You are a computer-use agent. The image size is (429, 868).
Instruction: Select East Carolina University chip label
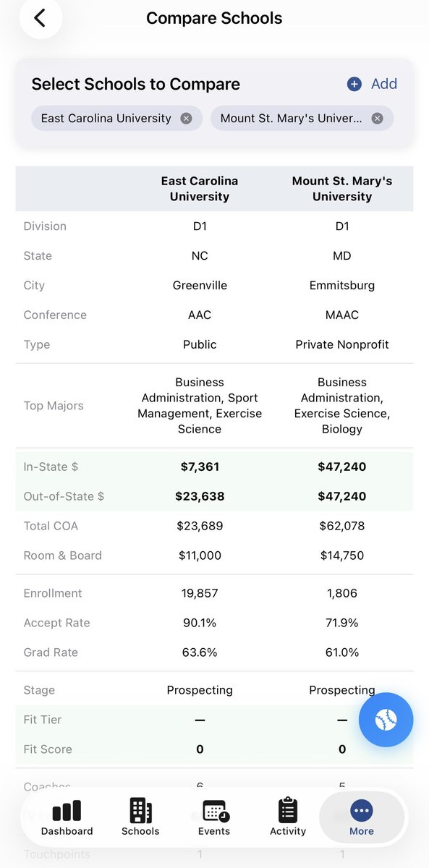click(x=106, y=119)
